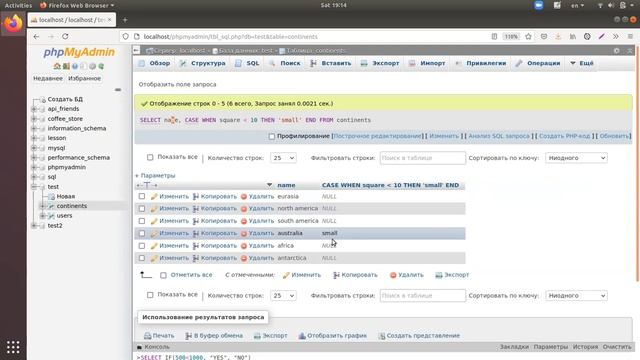Click the red delete icon in south america row
Screen dimensions: 640x360
point(244,221)
